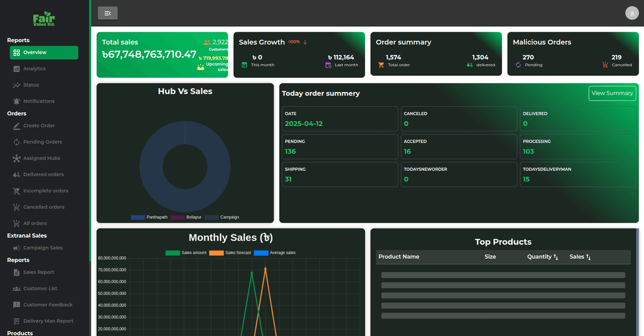Viewport: 644px width, 336px height.
Task: Click the Status trend-line icon
Action: [x=17, y=85]
